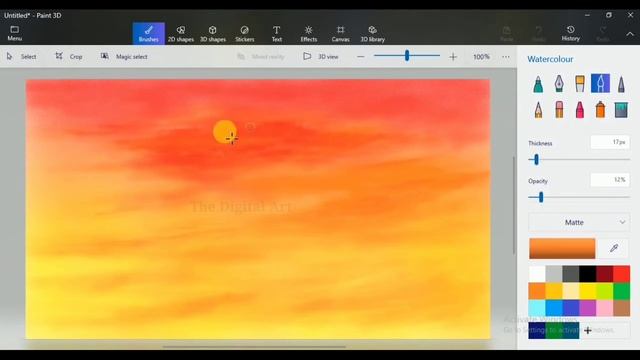Pick the lime colour swatch
The image size is (640, 360).
click(x=604, y=291)
